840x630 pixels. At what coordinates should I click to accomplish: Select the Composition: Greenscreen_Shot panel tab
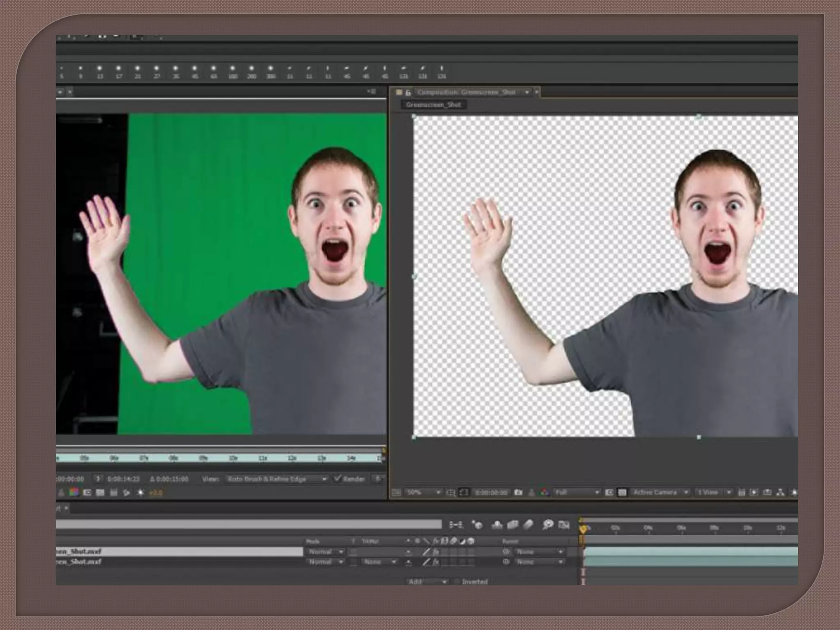[466, 92]
